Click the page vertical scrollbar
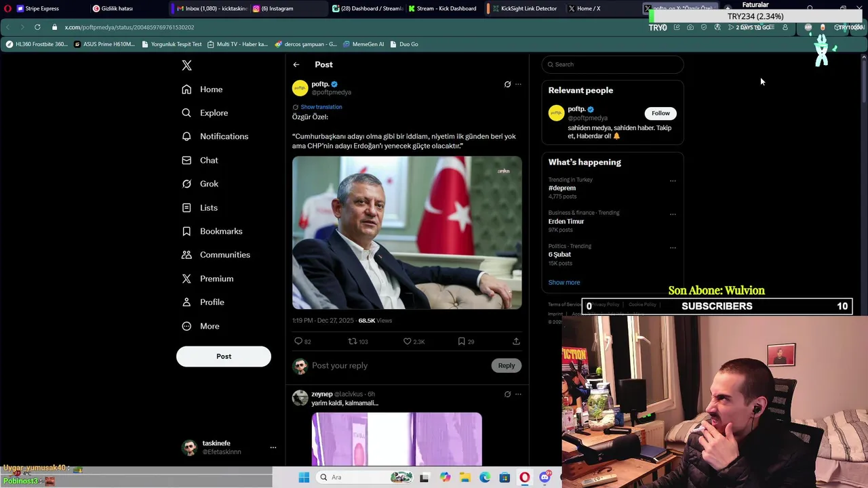Viewport: 868px width, 488px height. [864, 81]
